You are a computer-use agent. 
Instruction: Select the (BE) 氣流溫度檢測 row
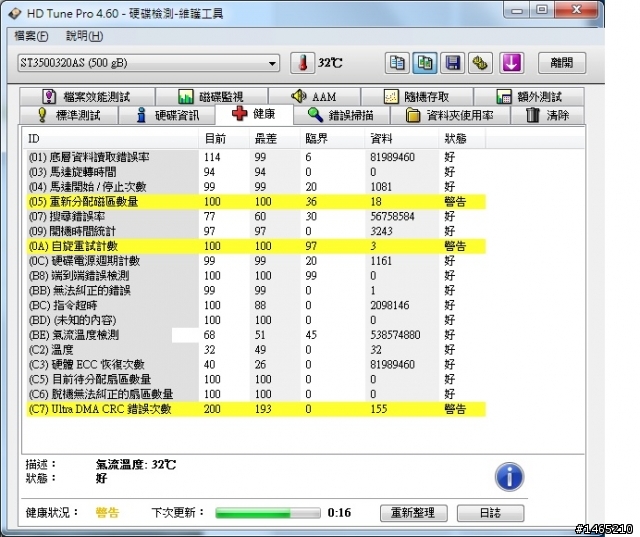click(256, 335)
